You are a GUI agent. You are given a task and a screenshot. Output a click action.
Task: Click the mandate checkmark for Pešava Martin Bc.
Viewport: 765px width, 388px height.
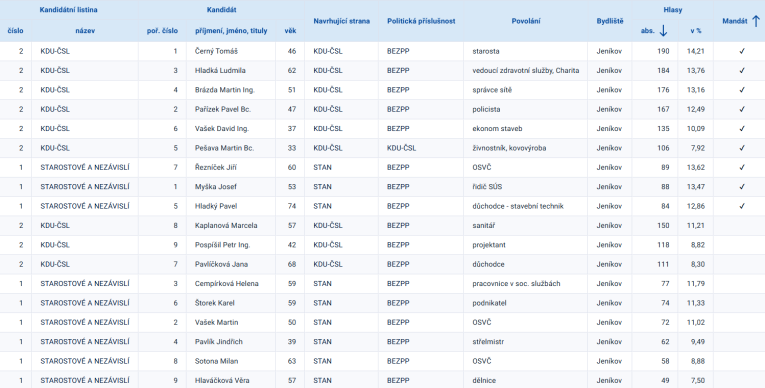742,148
